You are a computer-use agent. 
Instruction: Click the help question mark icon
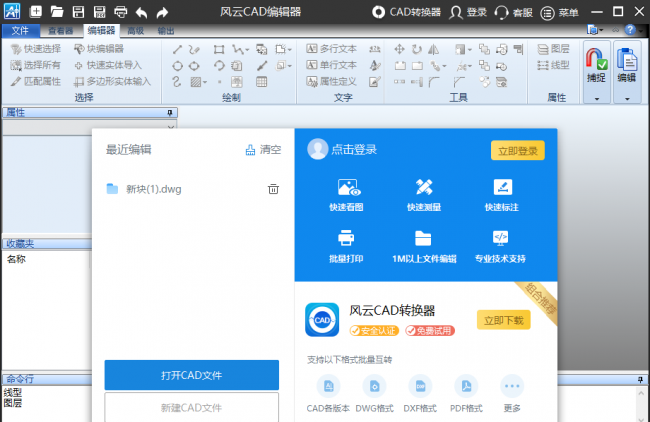pos(630,30)
